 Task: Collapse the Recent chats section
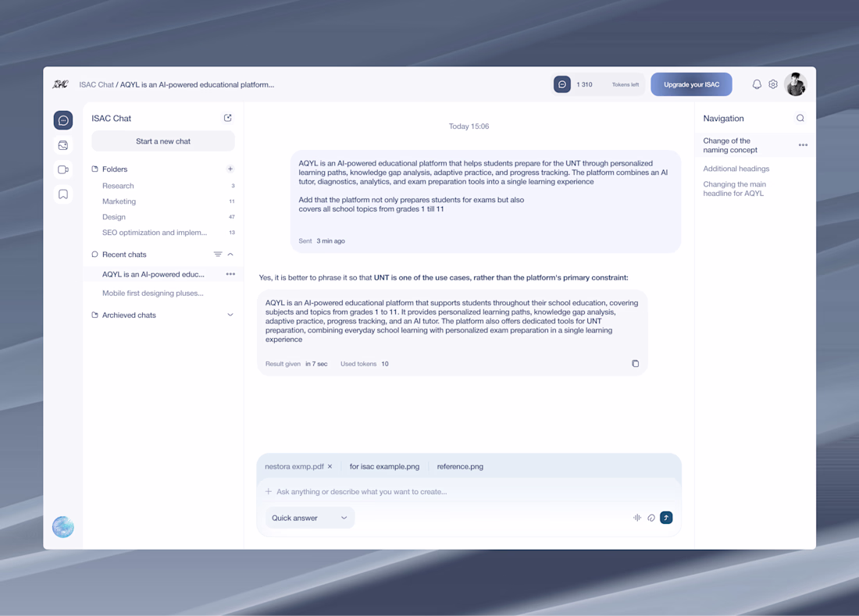click(x=230, y=254)
